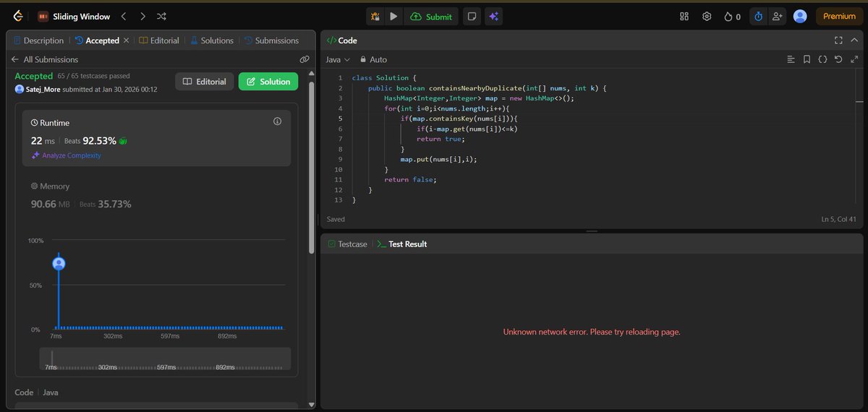The image size is (868, 412).
Task: Click the Ln 5, Col 41 status
Action: pos(838,219)
